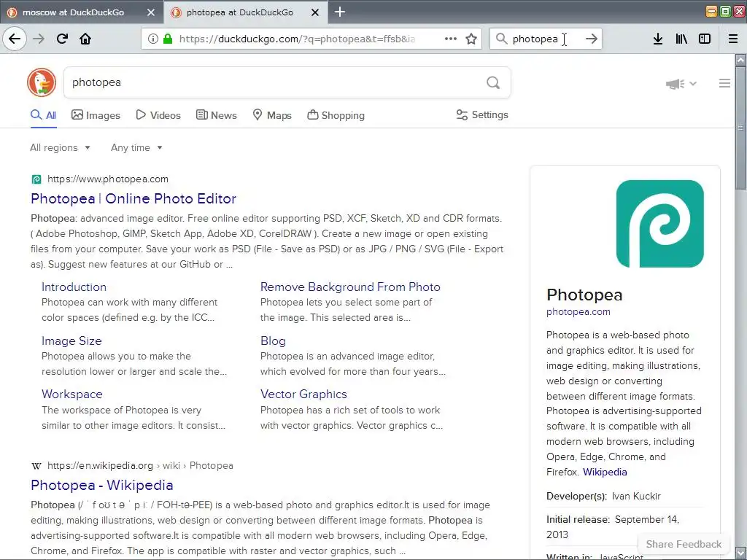Expand the Any time filter dropdown

[x=136, y=147]
